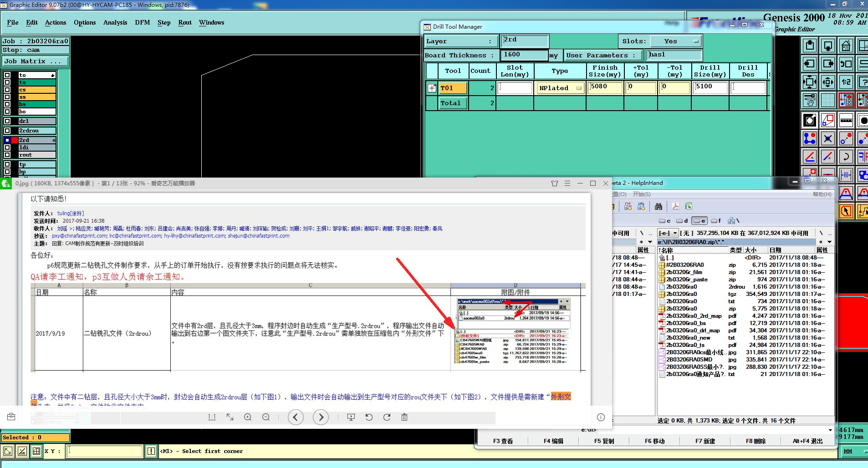Click the previous view undo-zoom icon

pyautogui.click(x=846, y=64)
